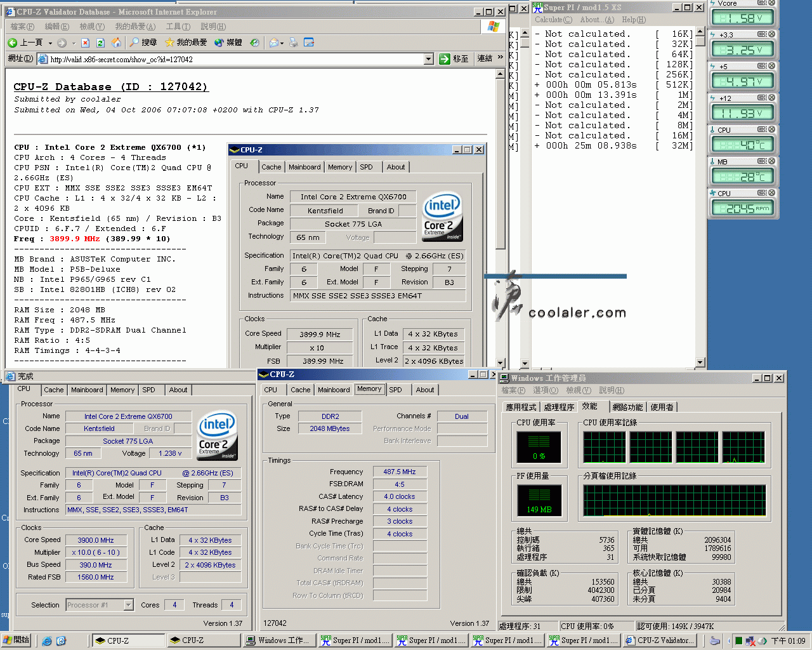Viewport: 812px width, 650px height.
Task: Click the Edit page icon in IE toolbar
Action: [309, 43]
